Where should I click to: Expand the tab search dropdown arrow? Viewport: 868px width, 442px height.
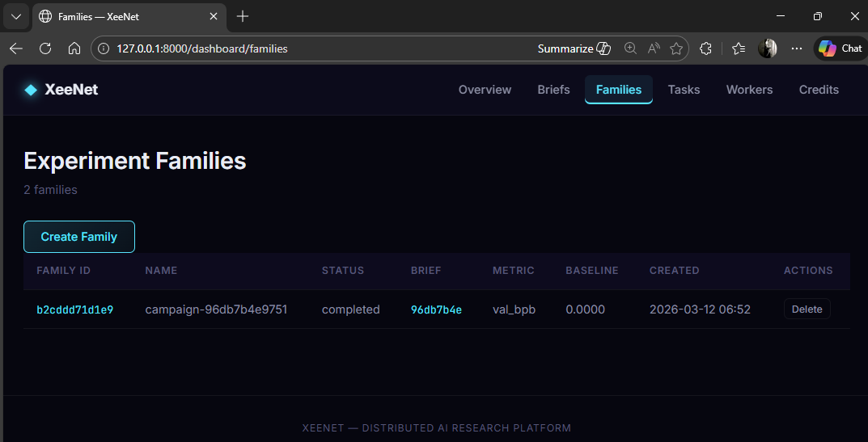[x=15, y=16]
